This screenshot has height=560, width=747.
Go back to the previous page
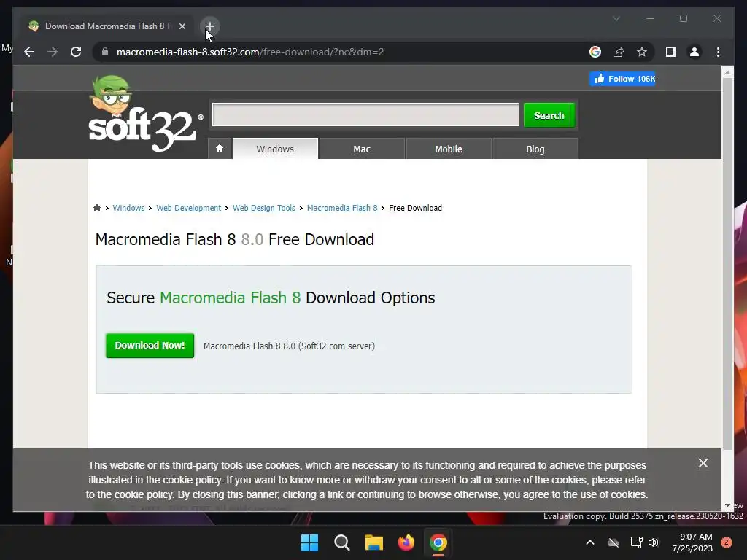coord(29,52)
